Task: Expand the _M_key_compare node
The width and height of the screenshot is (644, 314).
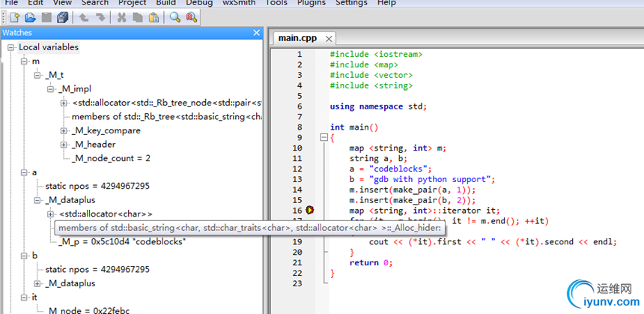Action: pyautogui.click(x=64, y=130)
